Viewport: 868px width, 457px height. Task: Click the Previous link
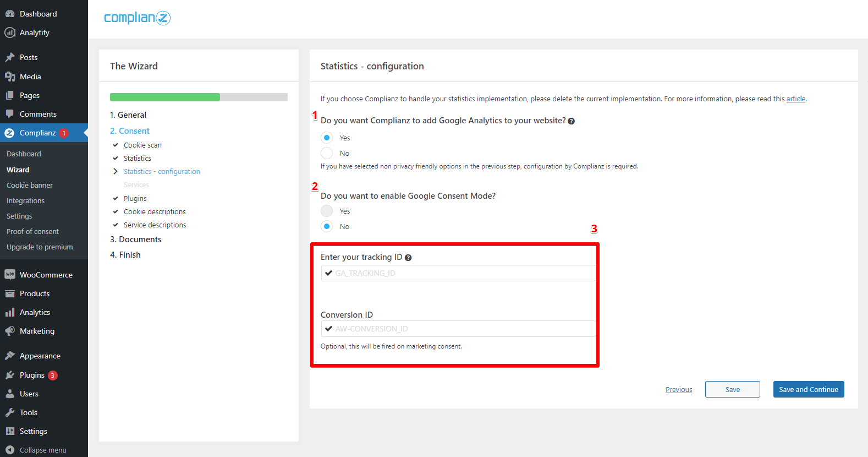(x=679, y=390)
